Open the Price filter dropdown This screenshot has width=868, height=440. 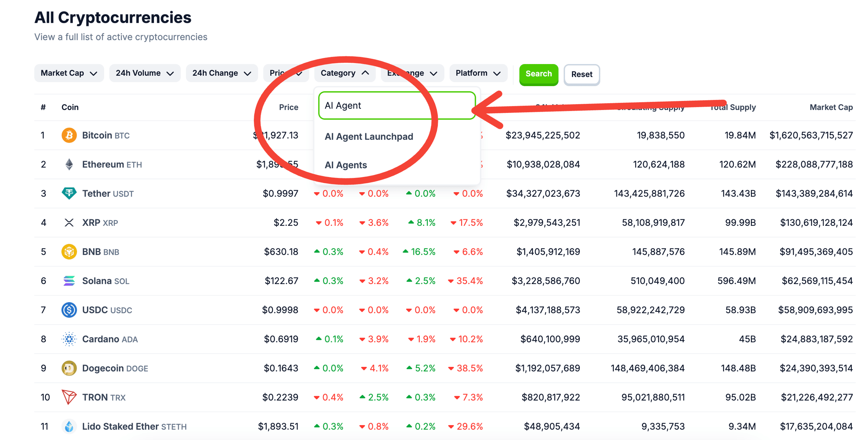pos(286,73)
